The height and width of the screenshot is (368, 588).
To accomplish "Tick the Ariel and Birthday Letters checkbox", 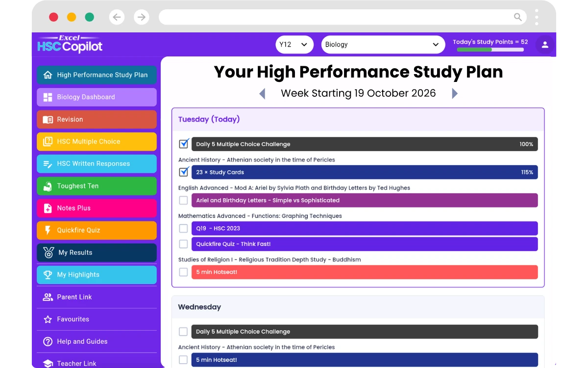I will tap(183, 200).
